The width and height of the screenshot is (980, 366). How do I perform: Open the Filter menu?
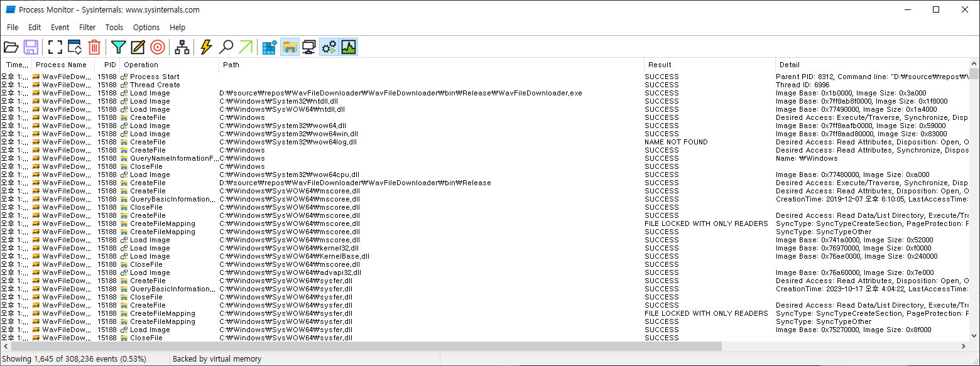[87, 28]
